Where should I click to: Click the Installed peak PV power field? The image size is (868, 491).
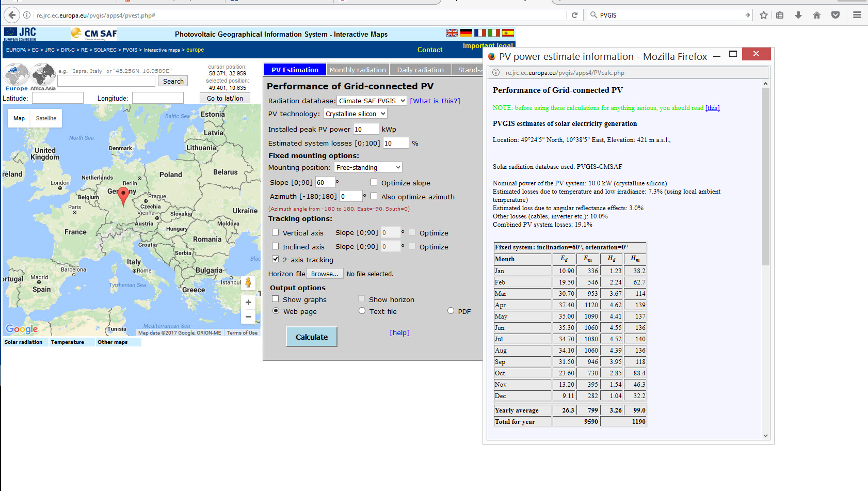click(365, 129)
